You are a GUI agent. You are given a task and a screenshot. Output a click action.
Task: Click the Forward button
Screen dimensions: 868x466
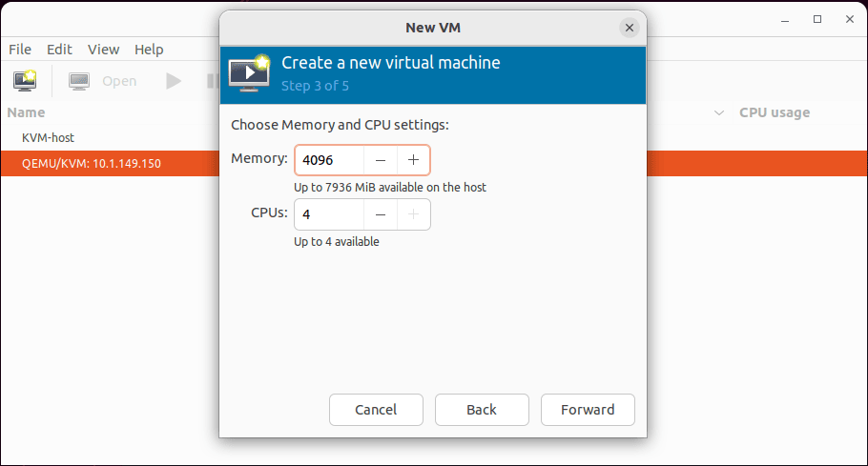[x=588, y=410]
